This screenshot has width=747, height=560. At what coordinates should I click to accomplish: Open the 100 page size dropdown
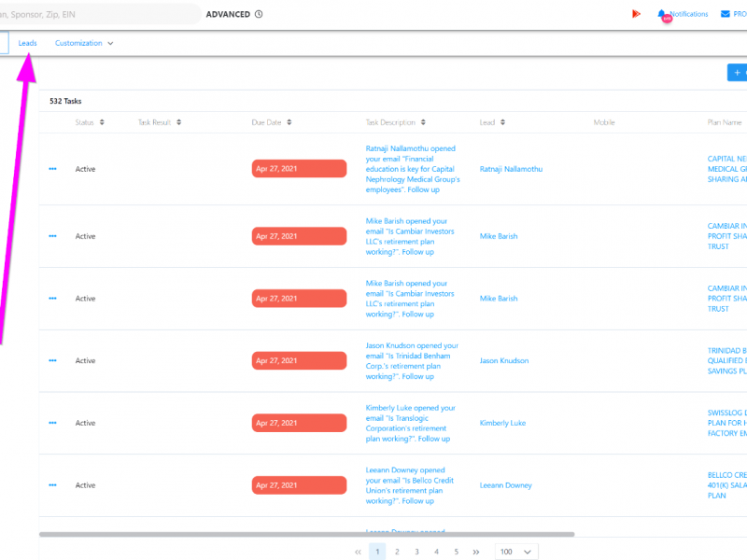(515, 552)
